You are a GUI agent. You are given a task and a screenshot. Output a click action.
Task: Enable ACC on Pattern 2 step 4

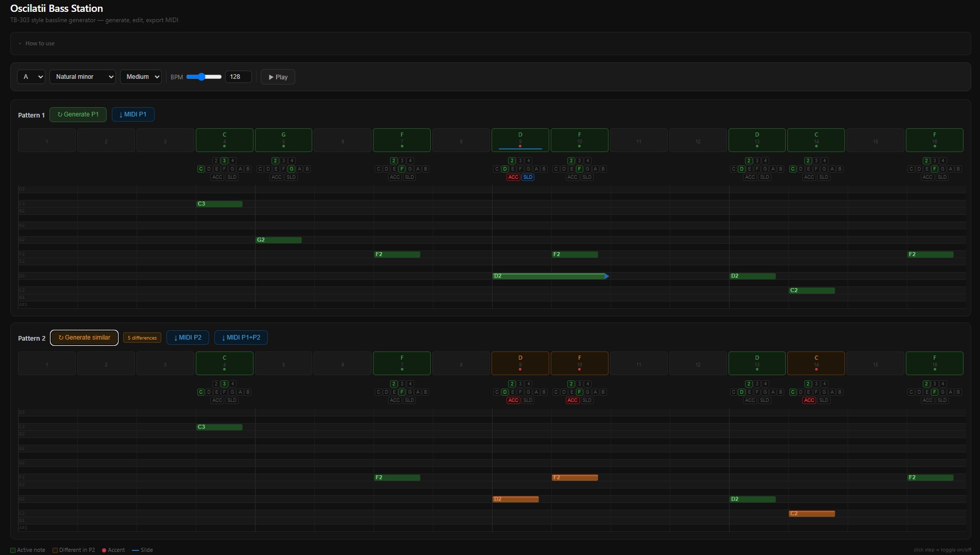click(217, 400)
